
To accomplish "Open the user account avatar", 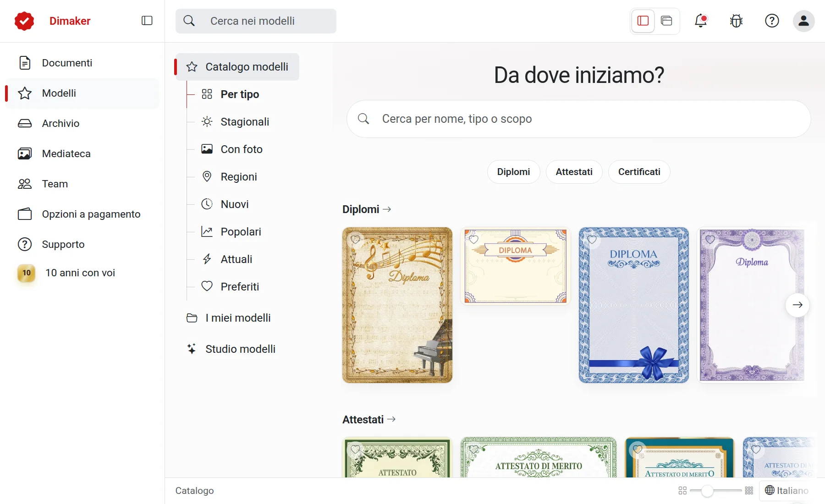I will pyautogui.click(x=803, y=21).
